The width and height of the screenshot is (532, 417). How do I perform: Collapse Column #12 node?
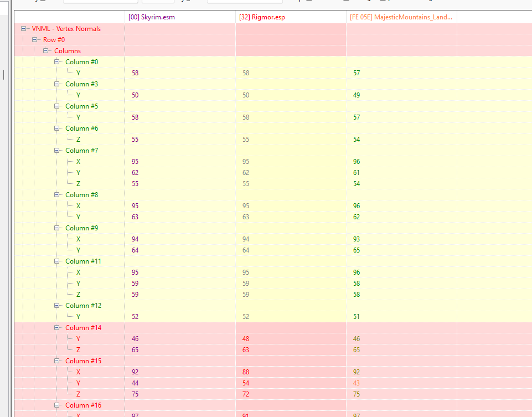pyautogui.click(x=57, y=306)
